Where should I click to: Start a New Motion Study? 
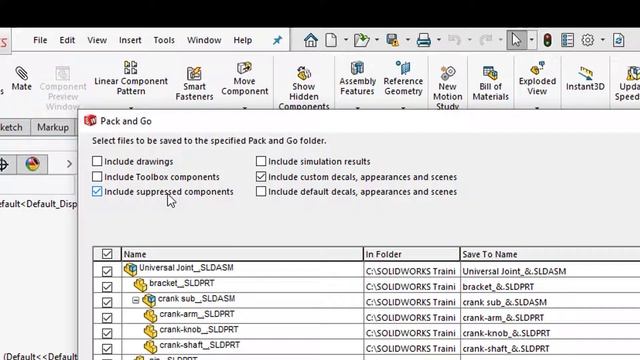(447, 88)
